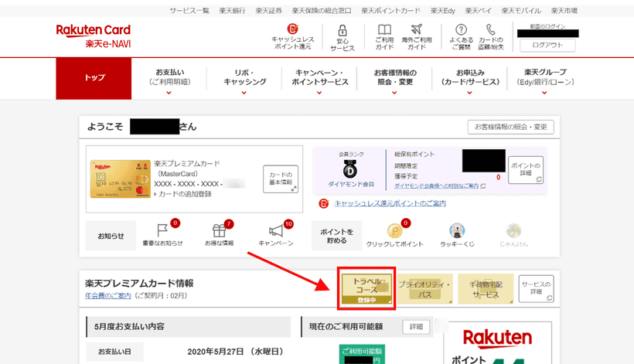The width and height of the screenshot is (634, 364).
Task: Open お得な情報 gift icon
Action: [219, 234]
